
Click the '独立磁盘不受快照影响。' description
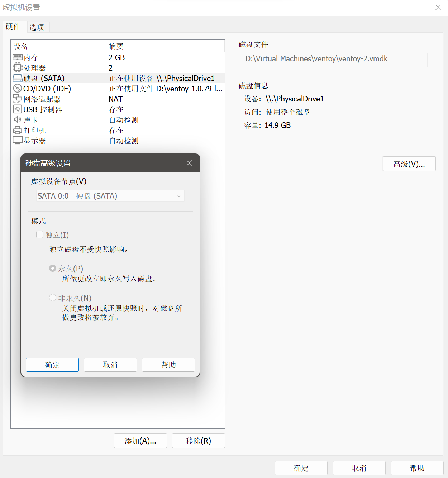pos(89,249)
